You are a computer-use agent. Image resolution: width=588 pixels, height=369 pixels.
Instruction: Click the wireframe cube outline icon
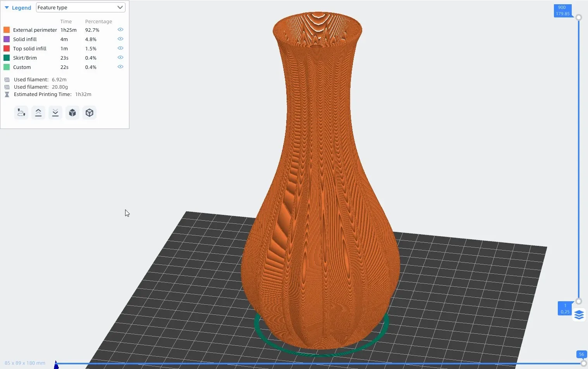(x=89, y=113)
